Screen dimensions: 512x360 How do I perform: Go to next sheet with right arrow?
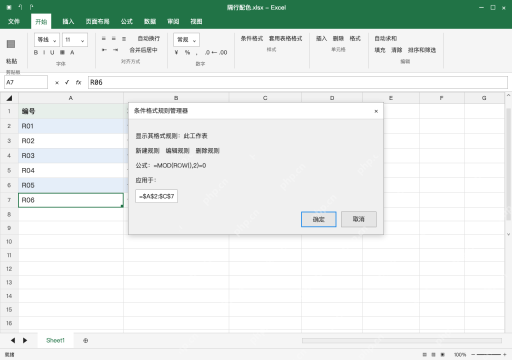point(25,340)
